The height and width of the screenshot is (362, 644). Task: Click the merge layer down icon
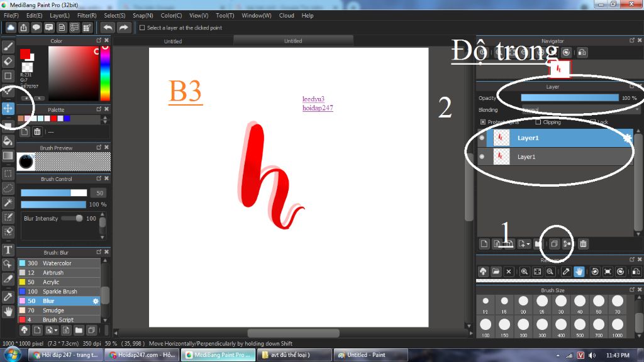coord(567,244)
